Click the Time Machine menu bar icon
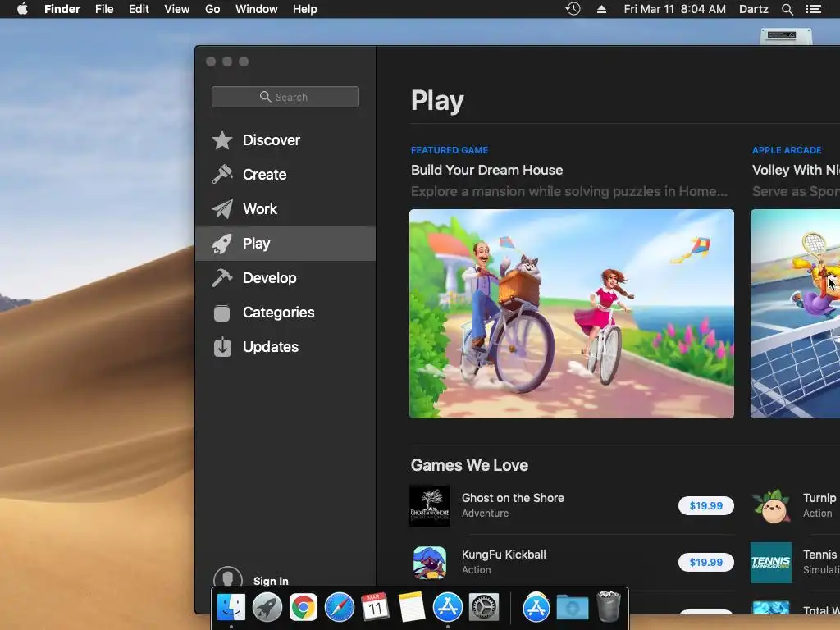Image resolution: width=840 pixels, height=630 pixels. (x=573, y=9)
